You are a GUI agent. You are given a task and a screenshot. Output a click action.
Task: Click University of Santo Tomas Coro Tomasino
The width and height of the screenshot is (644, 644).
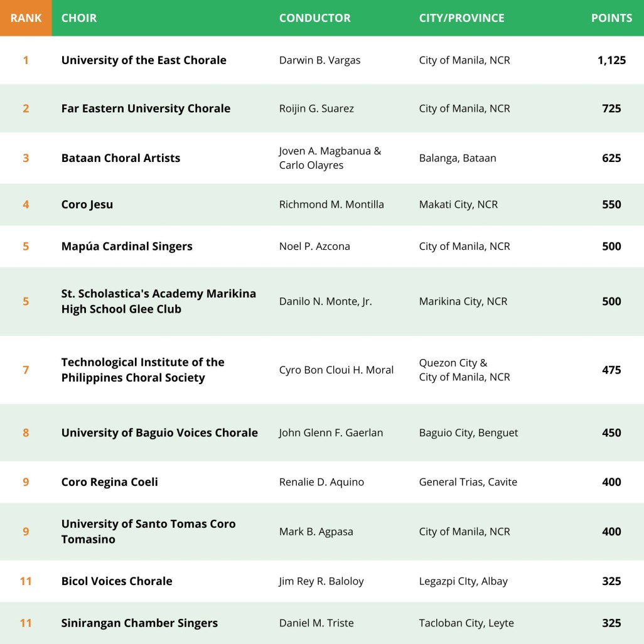pyautogui.click(x=148, y=532)
